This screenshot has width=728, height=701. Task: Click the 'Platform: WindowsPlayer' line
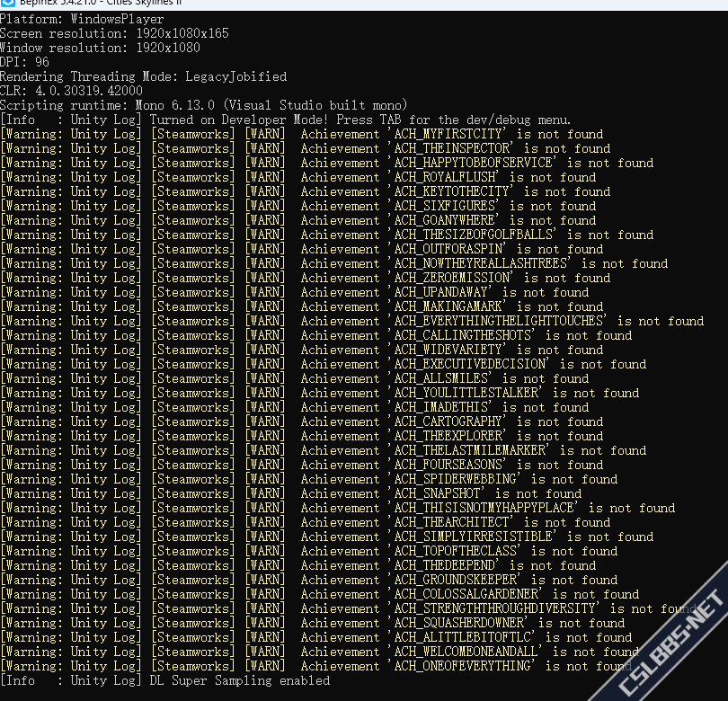[82, 19]
